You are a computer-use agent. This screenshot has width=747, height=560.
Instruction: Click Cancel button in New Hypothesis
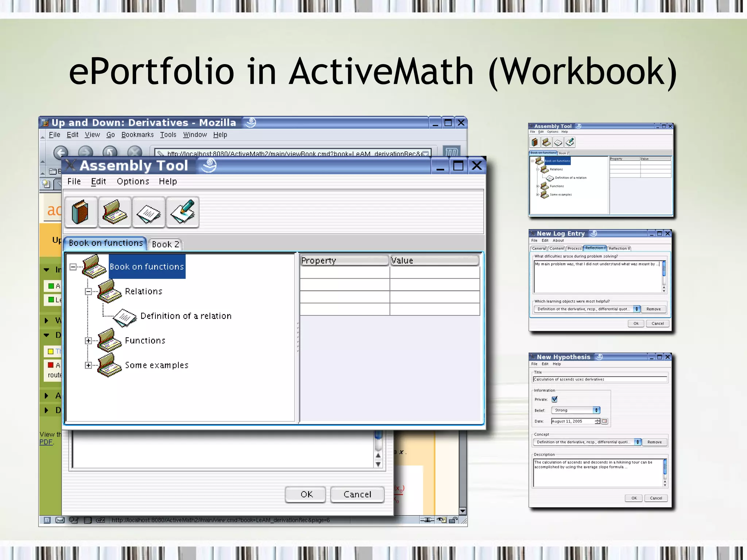[x=656, y=498]
